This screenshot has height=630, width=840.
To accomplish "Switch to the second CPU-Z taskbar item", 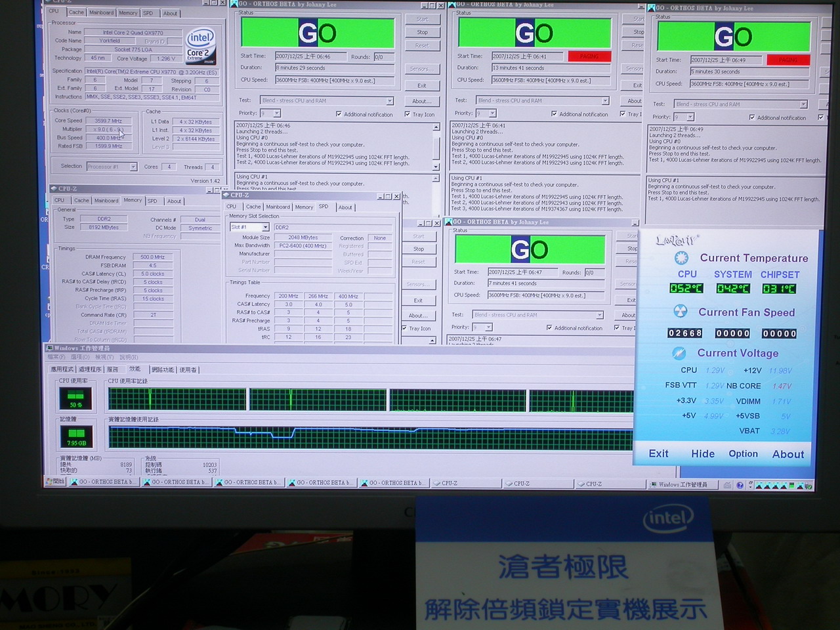I will point(538,484).
